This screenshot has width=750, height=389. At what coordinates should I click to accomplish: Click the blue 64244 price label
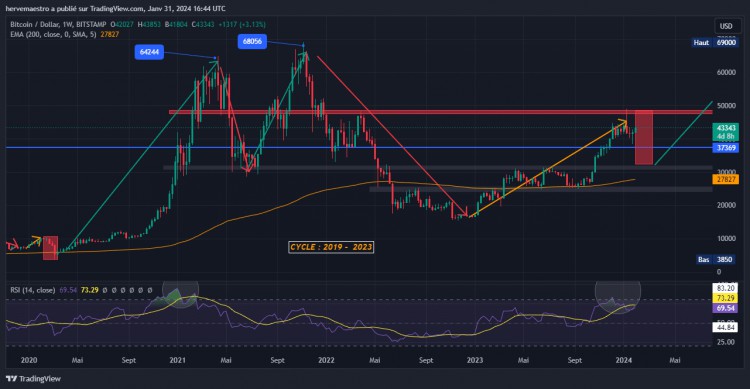click(x=149, y=52)
